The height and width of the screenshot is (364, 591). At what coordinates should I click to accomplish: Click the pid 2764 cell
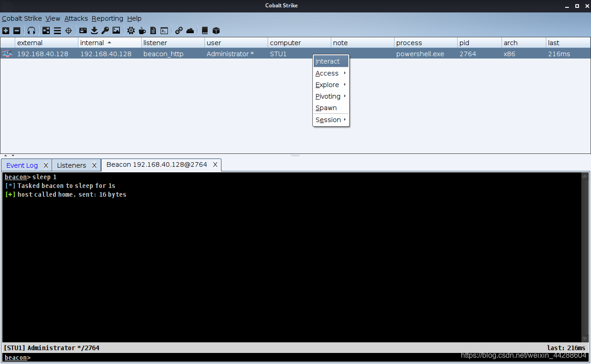480,54
